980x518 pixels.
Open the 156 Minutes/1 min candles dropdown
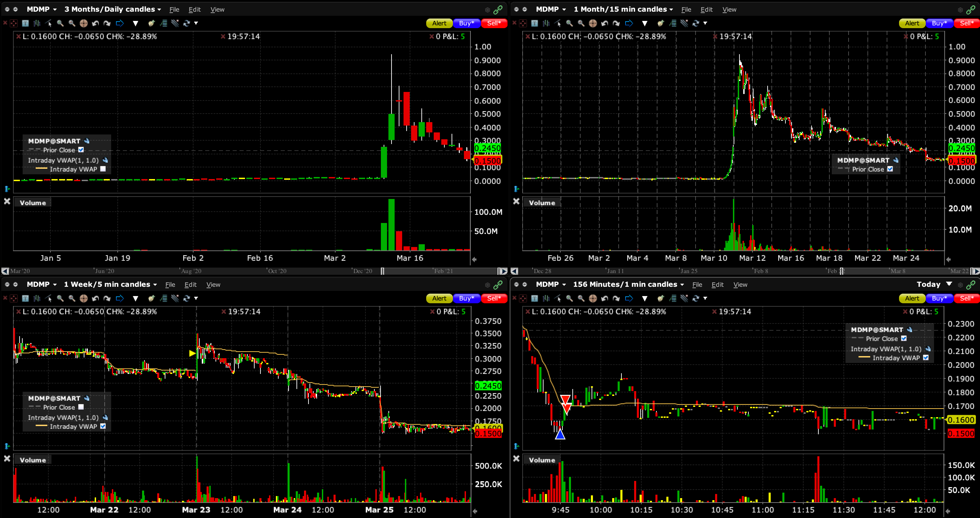click(x=628, y=284)
